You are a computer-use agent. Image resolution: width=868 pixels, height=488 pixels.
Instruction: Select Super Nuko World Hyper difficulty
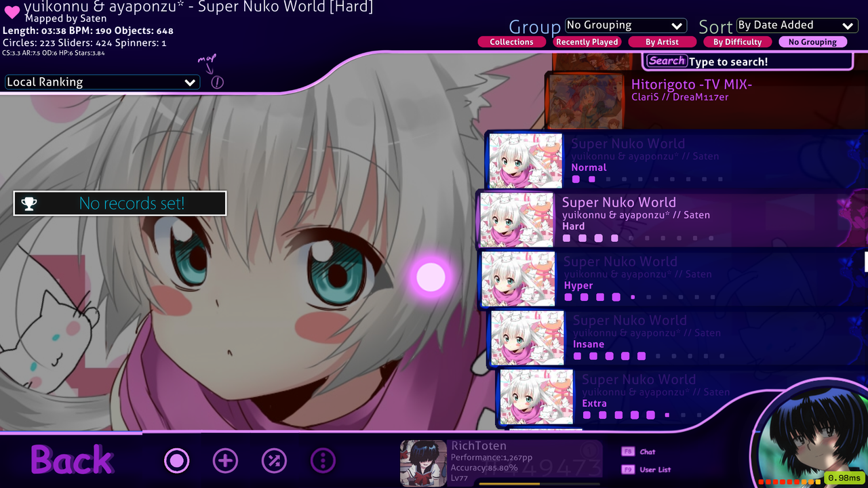pyautogui.click(x=673, y=279)
